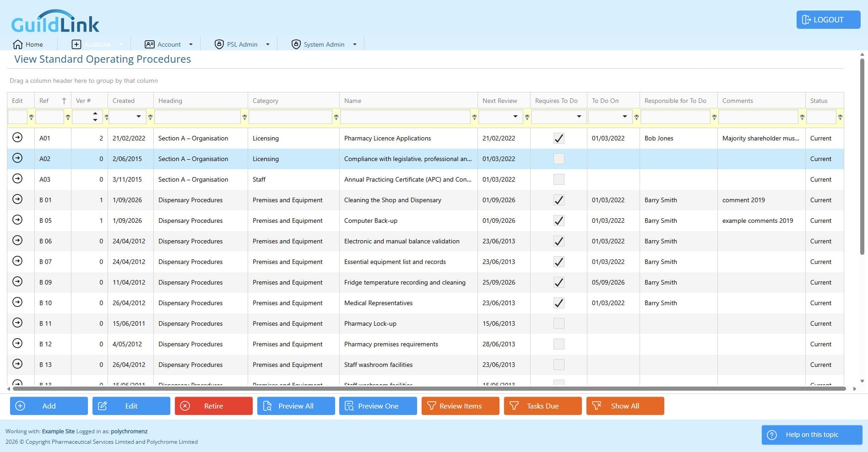The height and width of the screenshot is (452, 868).
Task: Open the Created date filter dropdown
Action: pyautogui.click(x=139, y=117)
